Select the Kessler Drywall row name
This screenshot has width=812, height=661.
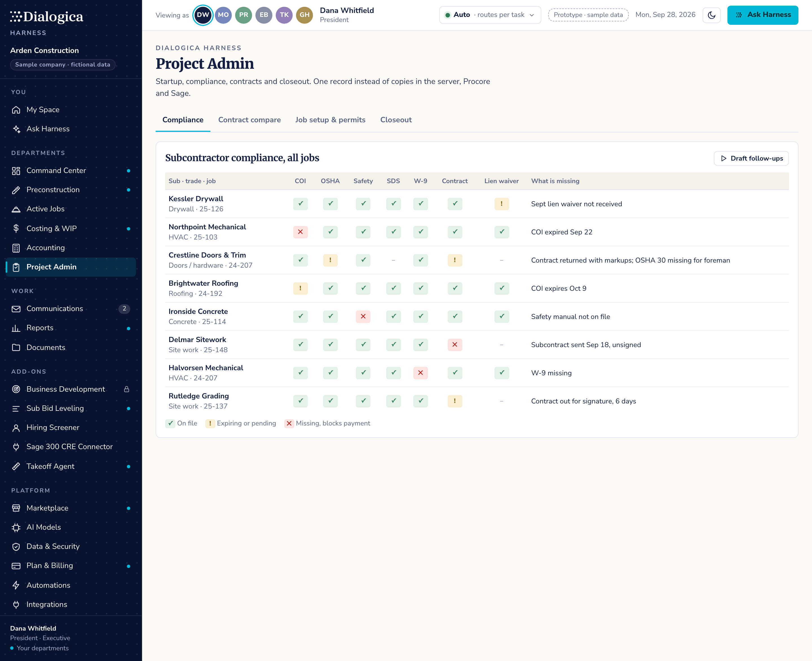[196, 199]
